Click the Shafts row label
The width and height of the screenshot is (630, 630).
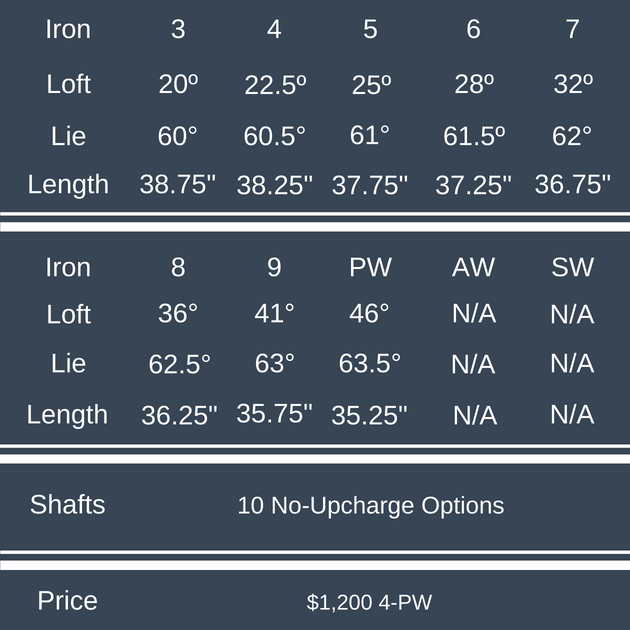[x=67, y=504]
